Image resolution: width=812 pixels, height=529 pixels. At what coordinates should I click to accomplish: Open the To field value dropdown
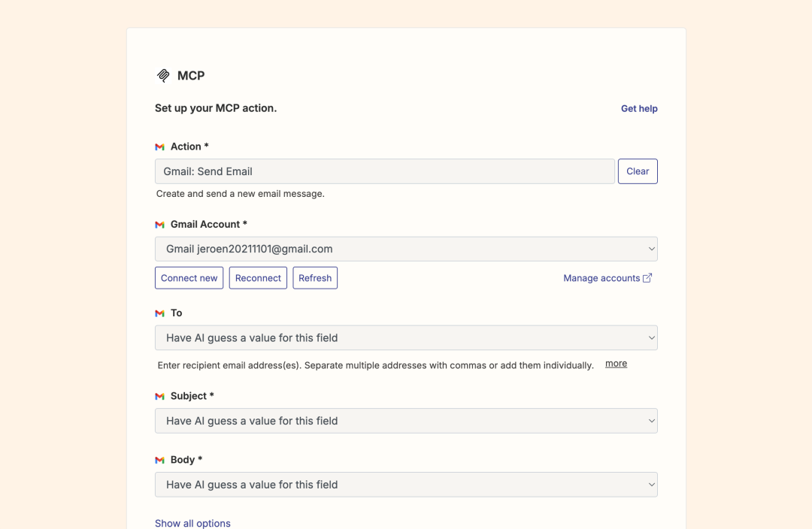pos(406,337)
